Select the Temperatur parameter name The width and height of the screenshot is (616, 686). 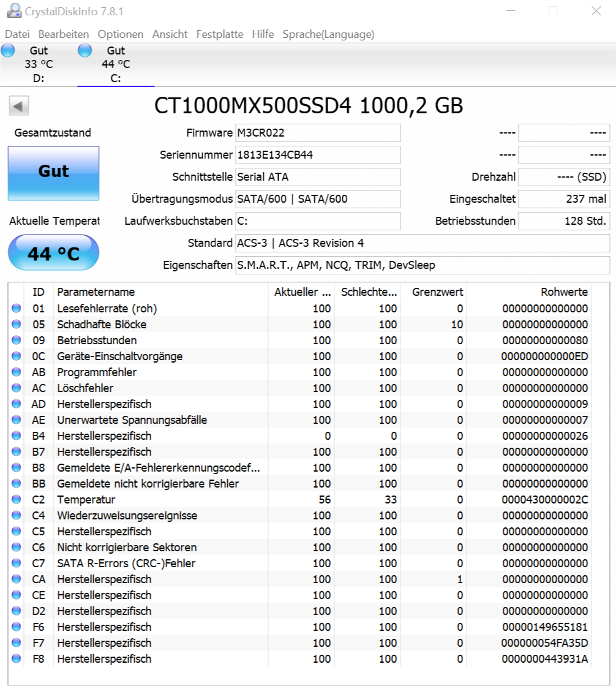(x=86, y=500)
